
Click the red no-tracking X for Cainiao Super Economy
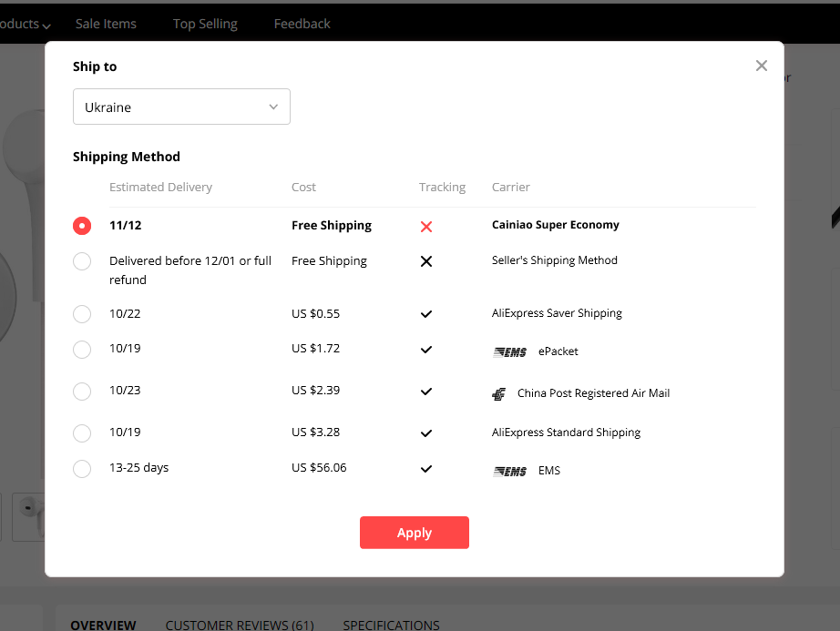tap(426, 227)
